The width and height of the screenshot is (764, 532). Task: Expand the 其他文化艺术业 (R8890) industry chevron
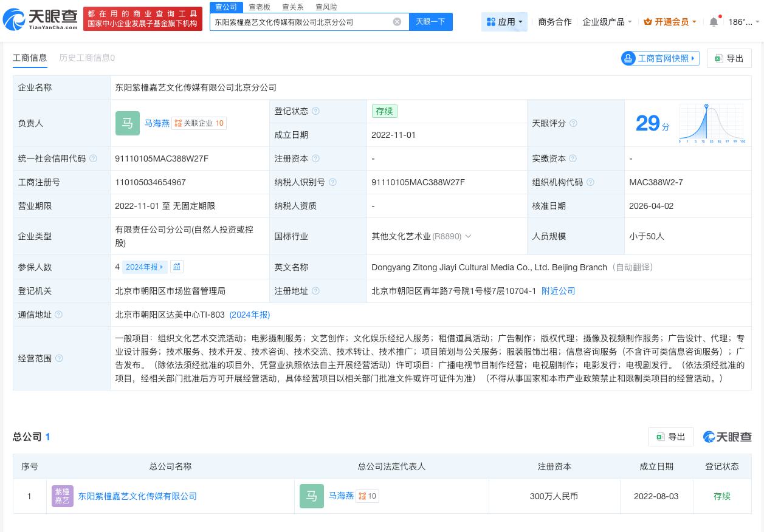click(x=468, y=236)
